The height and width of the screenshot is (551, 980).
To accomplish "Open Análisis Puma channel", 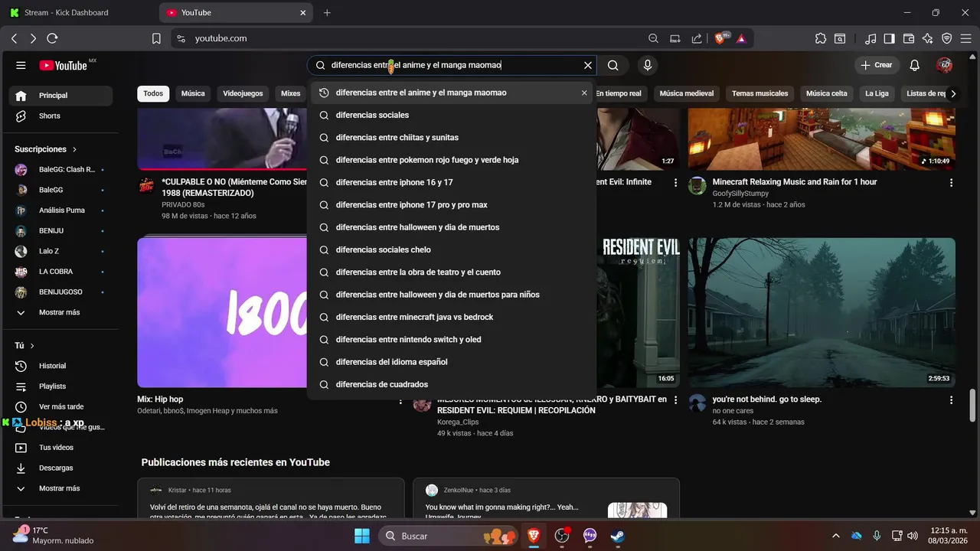I will pyautogui.click(x=60, y=210).
